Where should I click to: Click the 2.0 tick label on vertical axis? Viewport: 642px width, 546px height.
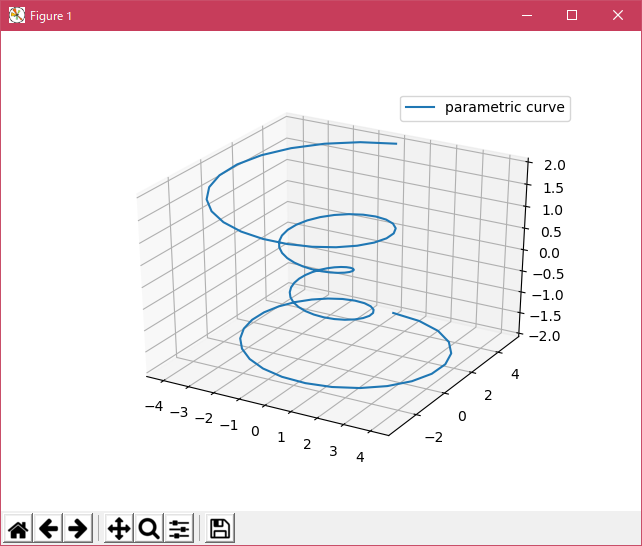pyautogui.click(x=553, y=166)
